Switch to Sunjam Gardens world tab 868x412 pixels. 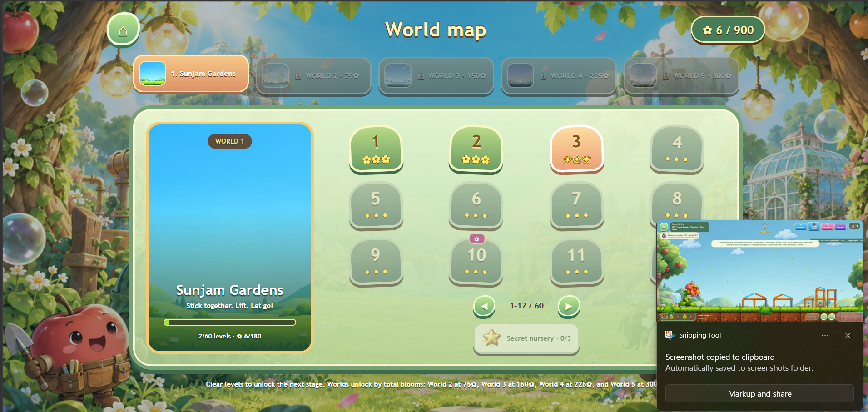point(191,74)
